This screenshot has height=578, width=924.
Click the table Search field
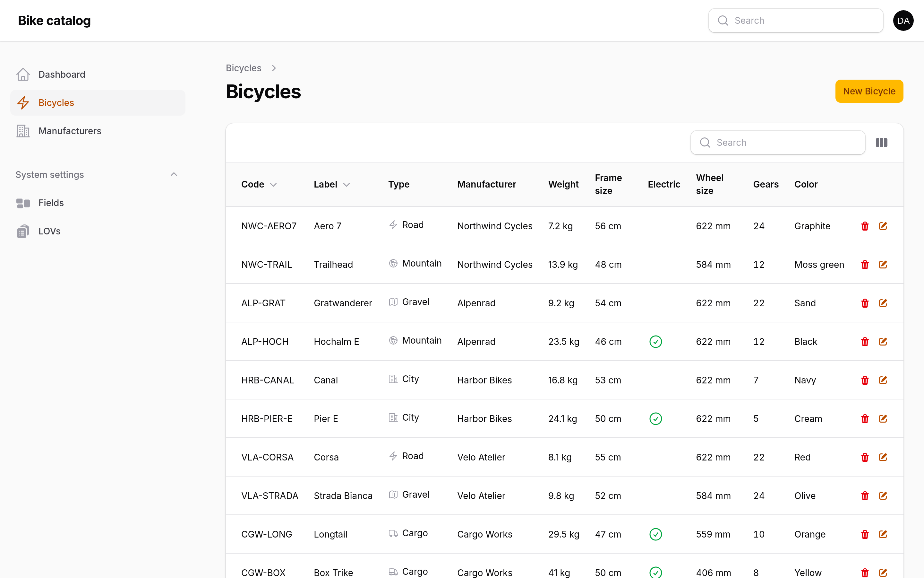[x=778, y=143]
